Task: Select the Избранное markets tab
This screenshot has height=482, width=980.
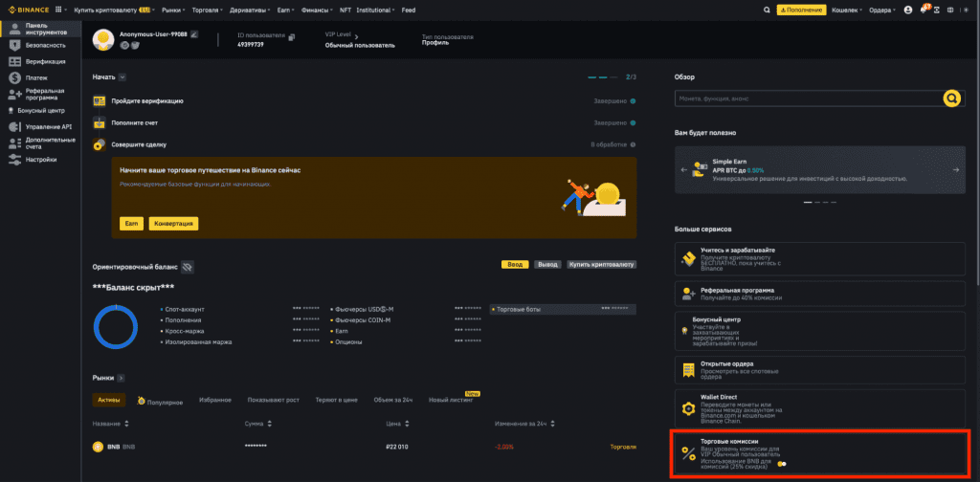Action: tap(215, 400)
